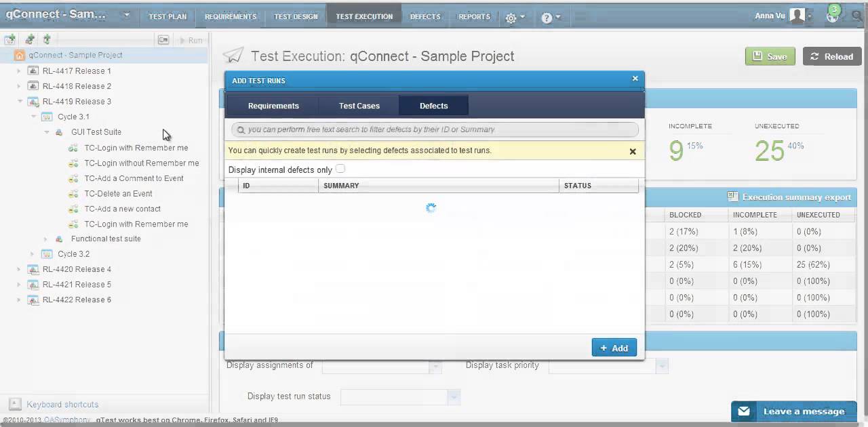Open the Keyboard shortcuts link
868x427 pixels.
(62, 405)
